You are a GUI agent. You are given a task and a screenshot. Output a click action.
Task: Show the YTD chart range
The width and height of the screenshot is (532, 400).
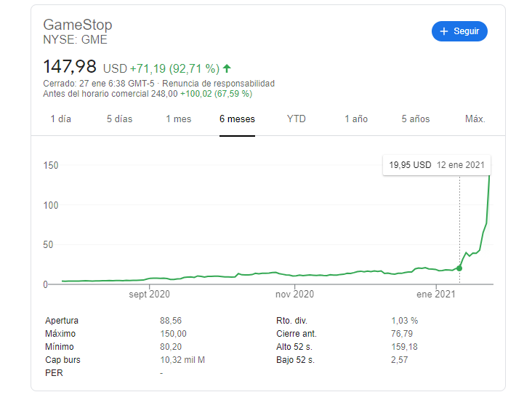point(297,119)
